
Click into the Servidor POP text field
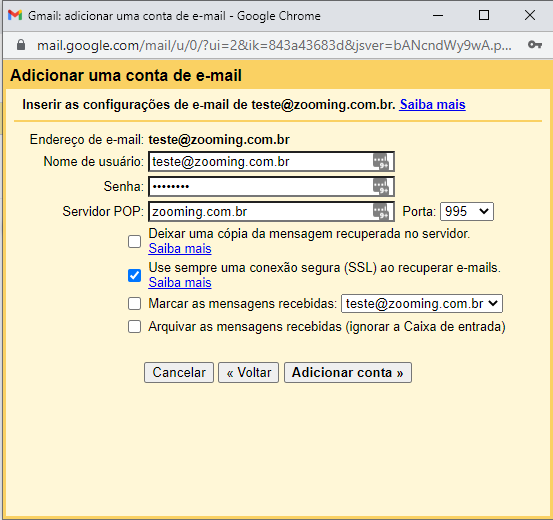[x=261, y=211]
